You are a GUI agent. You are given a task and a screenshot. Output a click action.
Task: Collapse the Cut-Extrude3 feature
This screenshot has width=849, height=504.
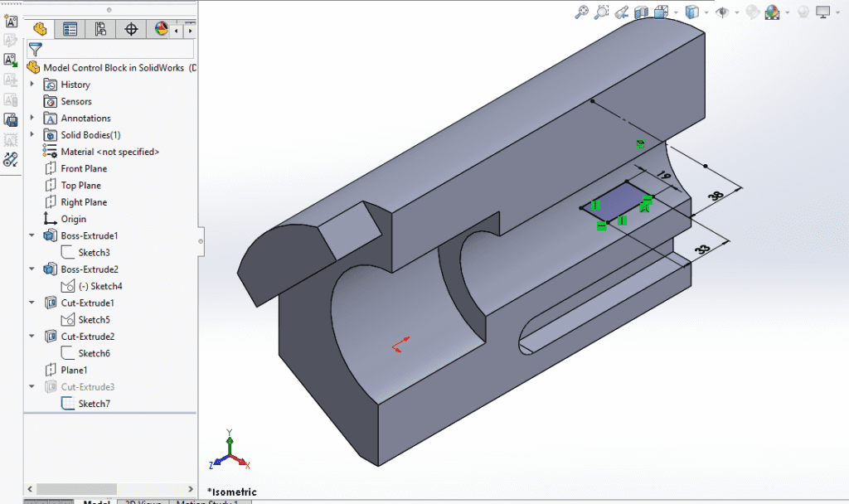[32, 386]
